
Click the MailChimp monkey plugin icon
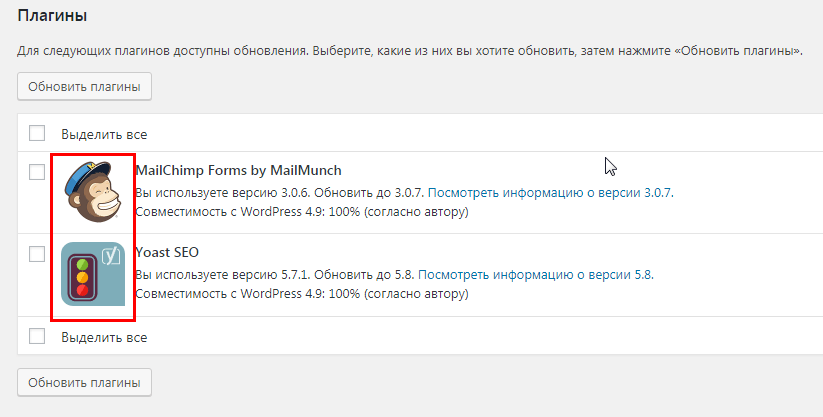pos(93,191)
